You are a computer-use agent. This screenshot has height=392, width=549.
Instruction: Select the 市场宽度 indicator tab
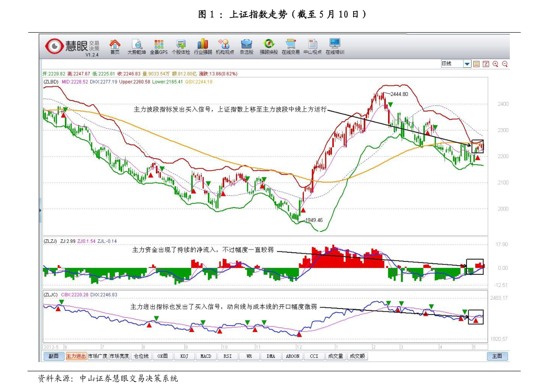coord(119,356)
